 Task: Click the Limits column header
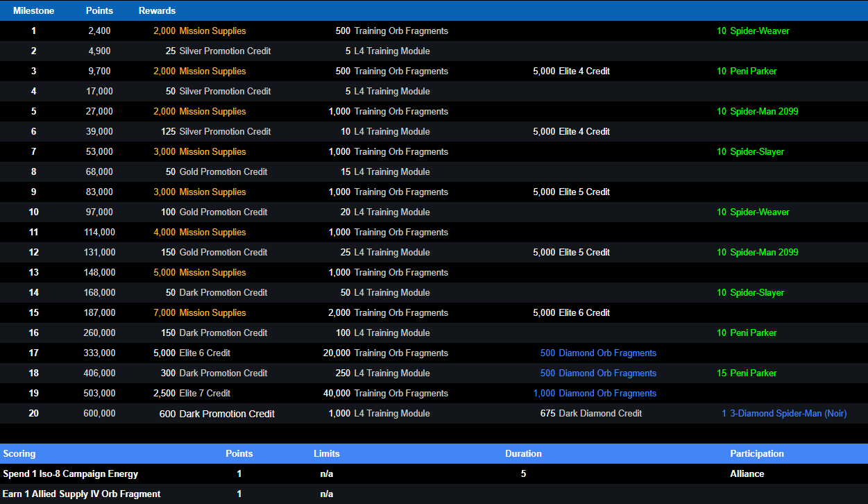[326, 454]
